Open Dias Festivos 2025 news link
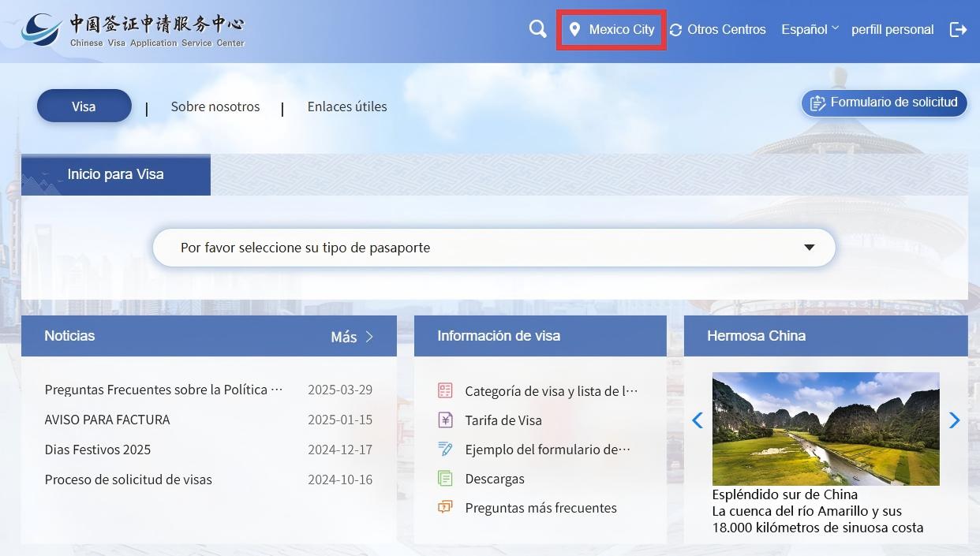Screen dimensions: 980x556 (x=98, y=450)
